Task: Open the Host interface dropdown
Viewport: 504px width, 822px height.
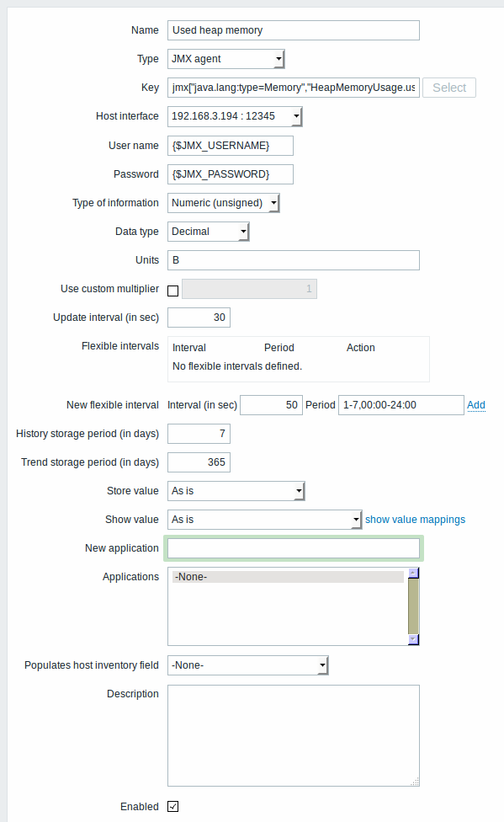Action: click(x=235, y=116)
